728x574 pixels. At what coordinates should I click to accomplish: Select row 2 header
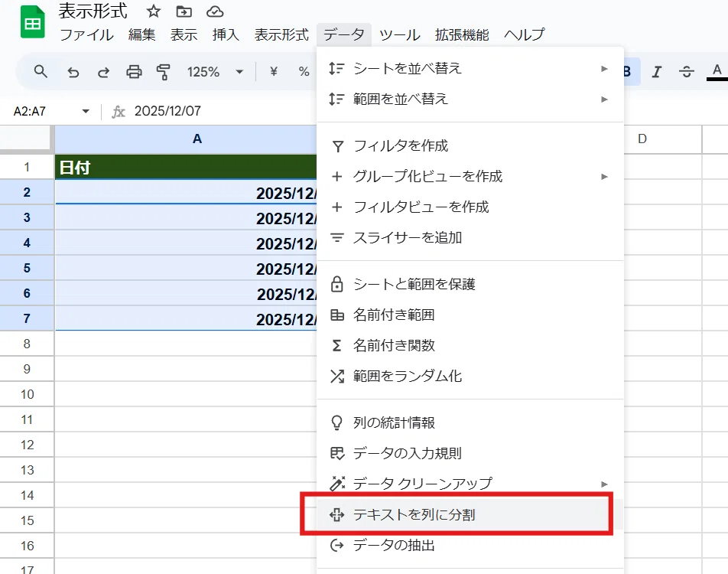(x=27, y=192)
